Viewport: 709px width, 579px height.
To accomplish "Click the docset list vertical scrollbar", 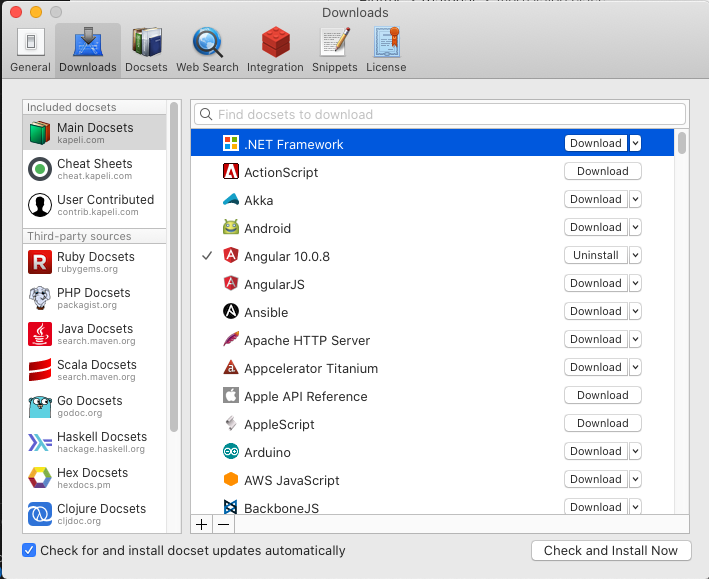I will 681,142.
